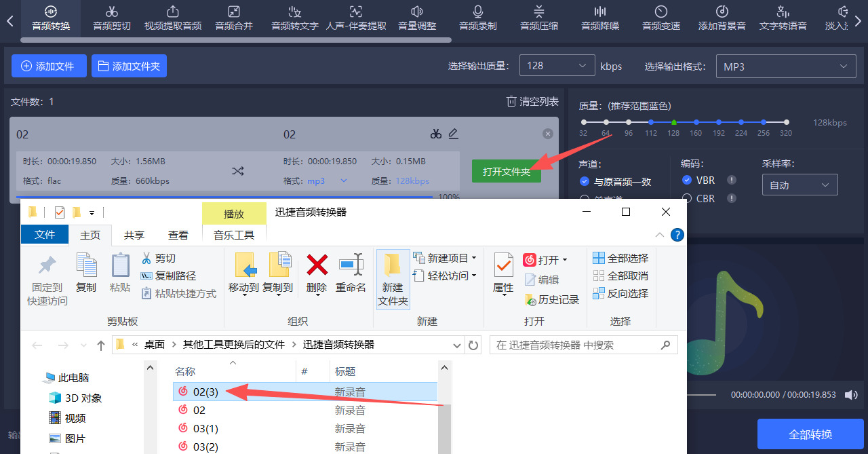Click the 添加文件夹 button
868x454 pixels.
click(129, 66)
